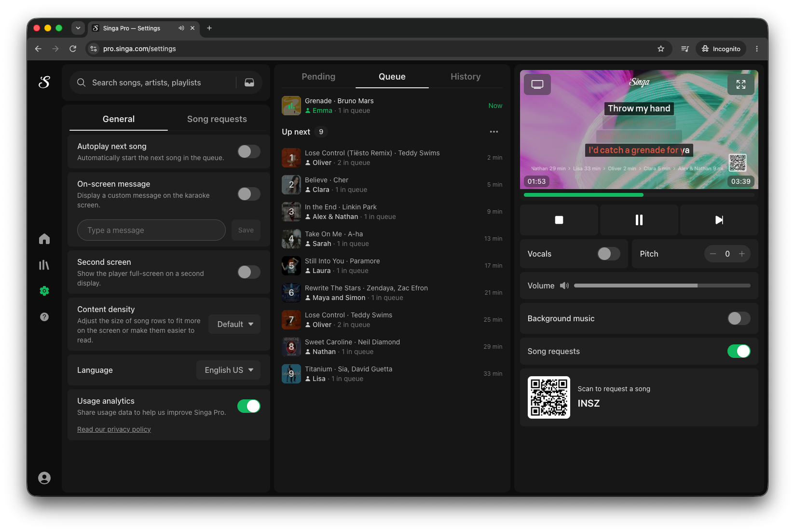Click the Incognito profile button
This screenshot has height=532, width=795.
pyautogui.click(x=721, y=49)
